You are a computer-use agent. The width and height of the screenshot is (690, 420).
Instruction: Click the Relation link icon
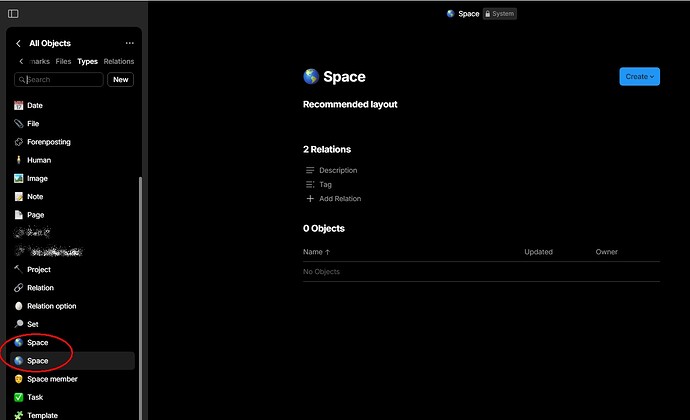pos(18,287)
